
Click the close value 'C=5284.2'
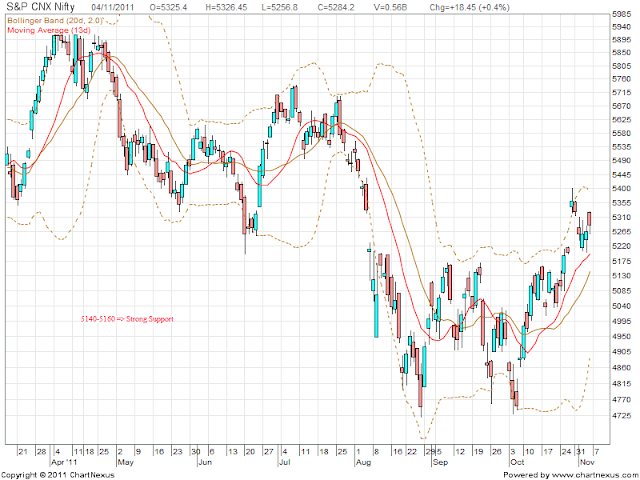336,7
